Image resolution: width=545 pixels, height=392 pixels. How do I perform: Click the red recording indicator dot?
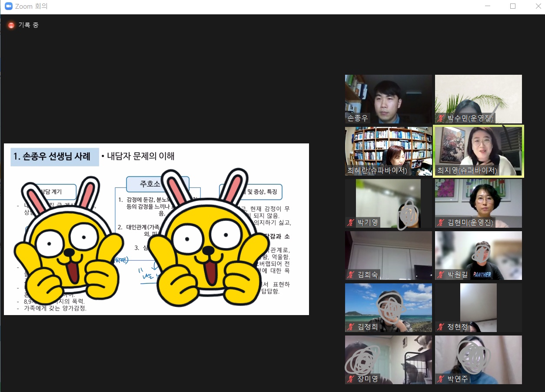coord(11,25)
